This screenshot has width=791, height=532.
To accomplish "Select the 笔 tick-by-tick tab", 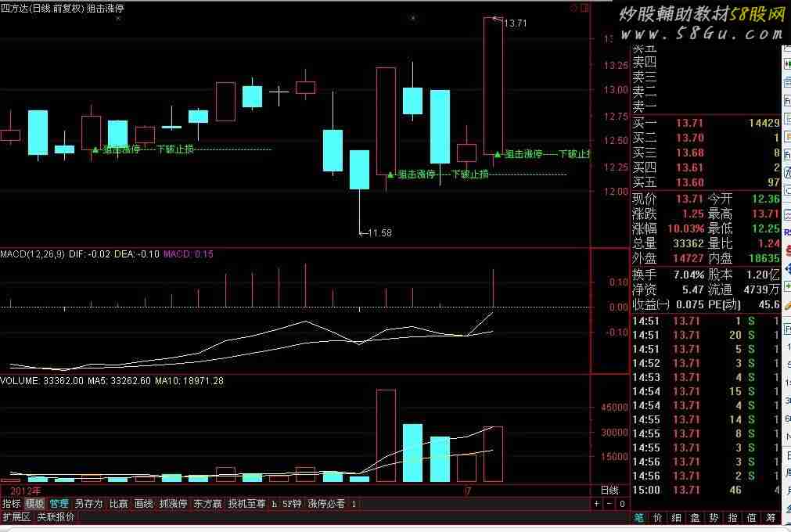I will coord(638,517).
